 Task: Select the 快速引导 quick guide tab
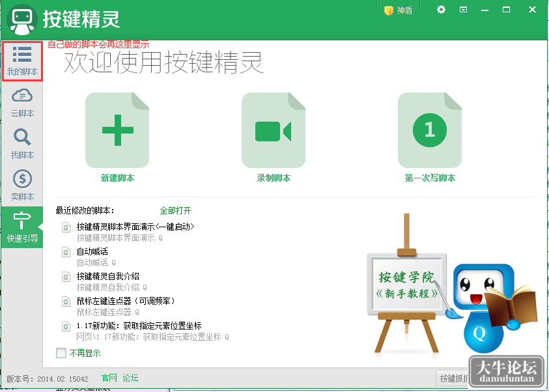click(x=22, y=227)
